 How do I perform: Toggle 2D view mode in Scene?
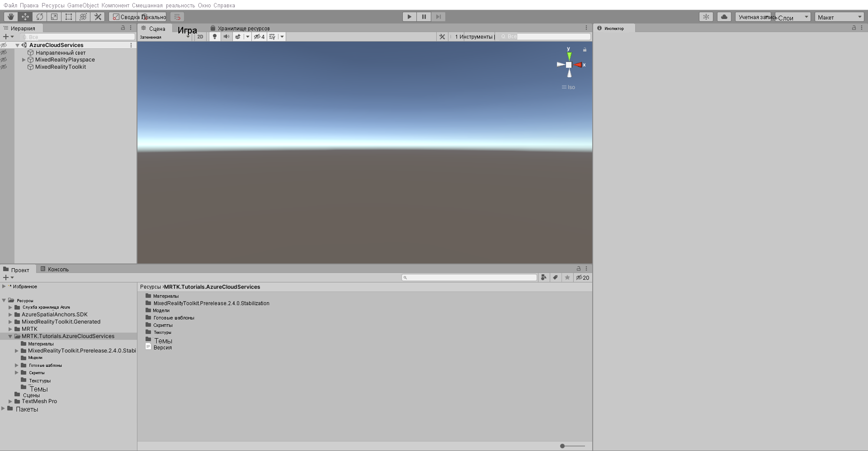[200, 36]
